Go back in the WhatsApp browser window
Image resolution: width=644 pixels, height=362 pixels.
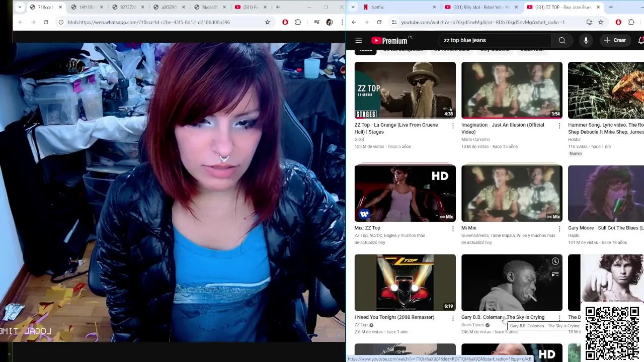click(21, 22)
